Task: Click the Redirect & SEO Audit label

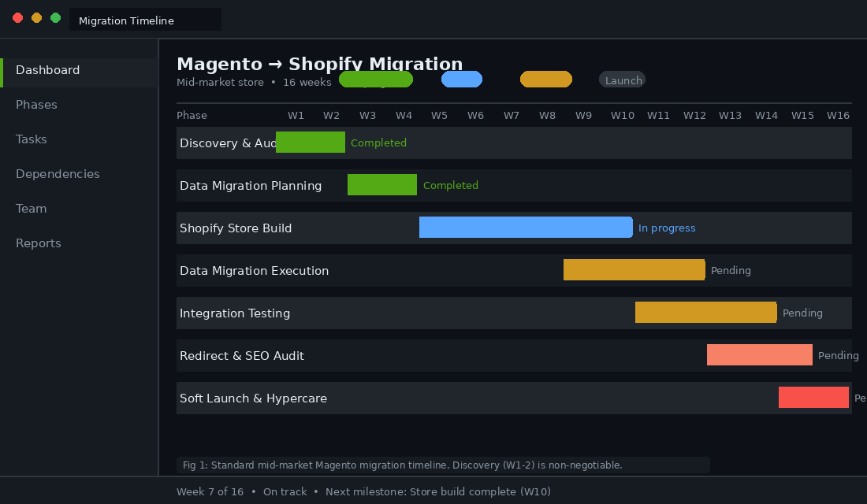Action: [242, 356]
